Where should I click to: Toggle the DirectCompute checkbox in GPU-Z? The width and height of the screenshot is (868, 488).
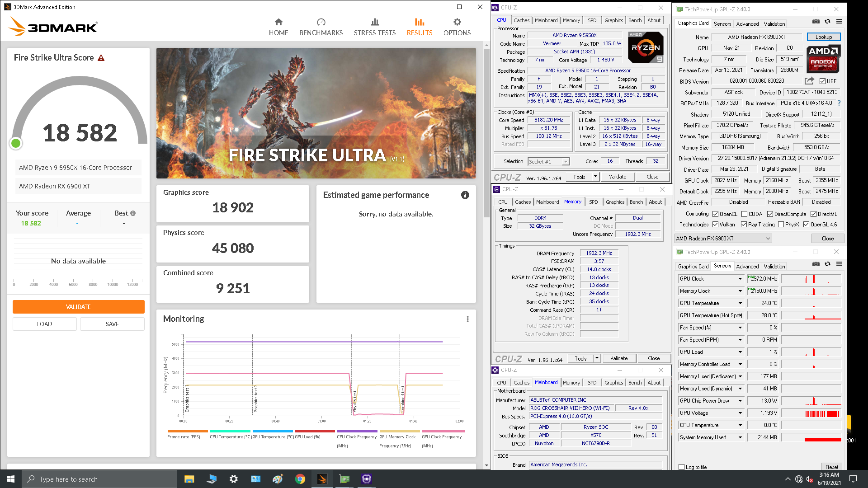click(770, 214)
